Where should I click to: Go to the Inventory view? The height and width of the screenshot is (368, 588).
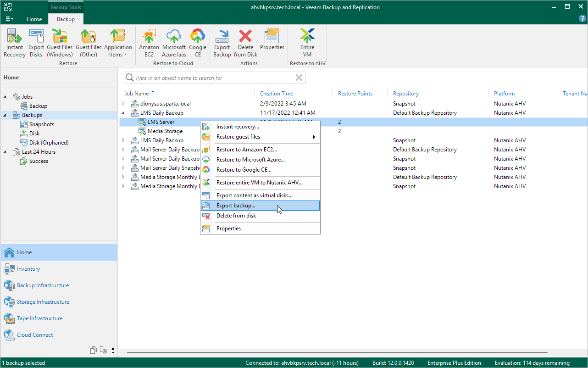click(x=28, y=269)
